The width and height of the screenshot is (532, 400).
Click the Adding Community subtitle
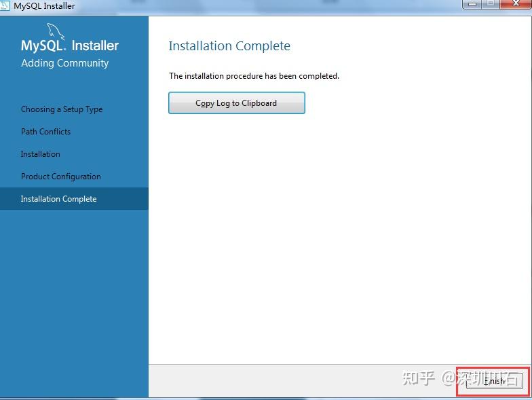coord(65,63)
